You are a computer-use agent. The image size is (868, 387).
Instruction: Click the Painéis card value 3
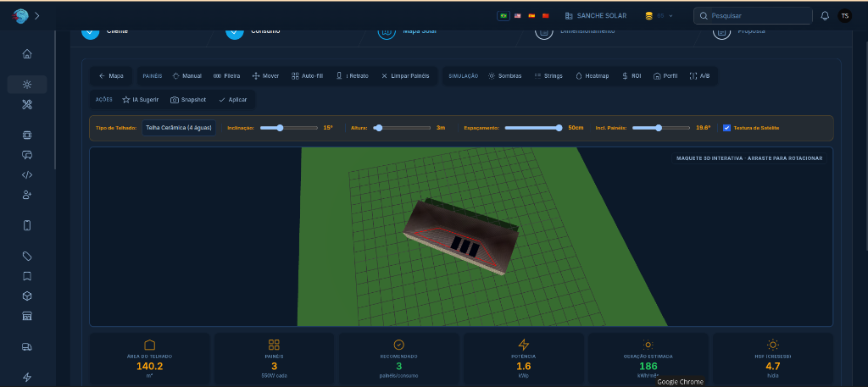point(274,366)
